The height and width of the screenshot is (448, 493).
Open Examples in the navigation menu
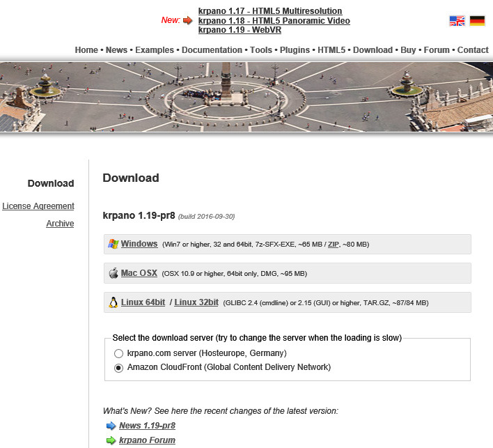pyautogui.click(x=155, y=50)
